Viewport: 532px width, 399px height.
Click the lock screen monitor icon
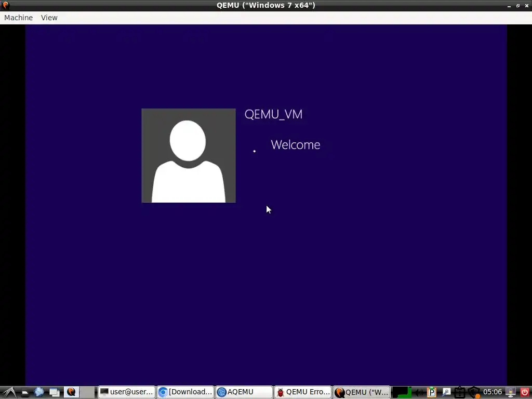click(x=511, y=392)
